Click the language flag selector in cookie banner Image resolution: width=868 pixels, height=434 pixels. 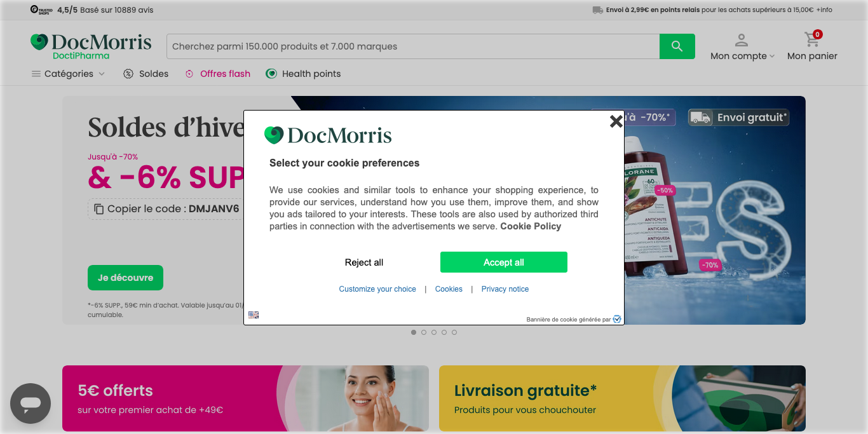pos(254,314)
